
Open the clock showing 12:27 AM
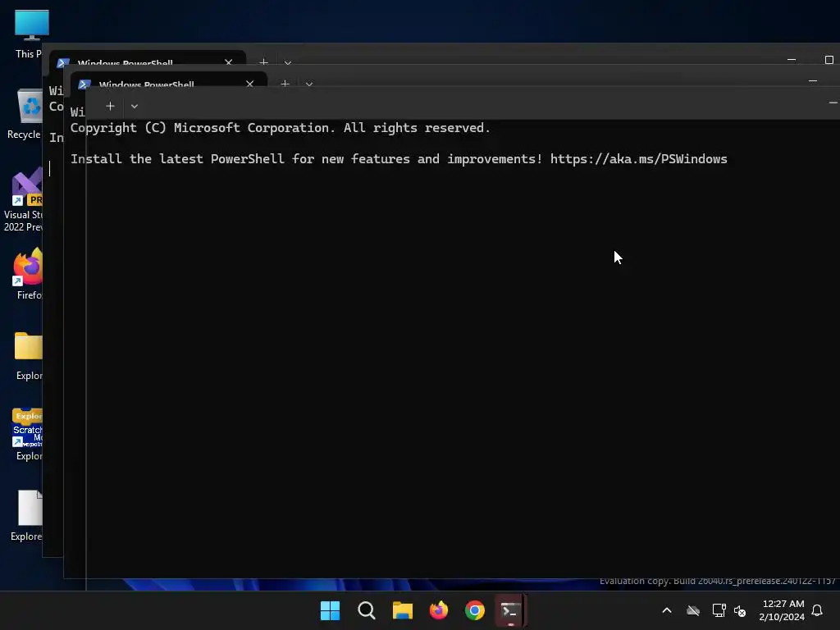[x=782, y=610]
